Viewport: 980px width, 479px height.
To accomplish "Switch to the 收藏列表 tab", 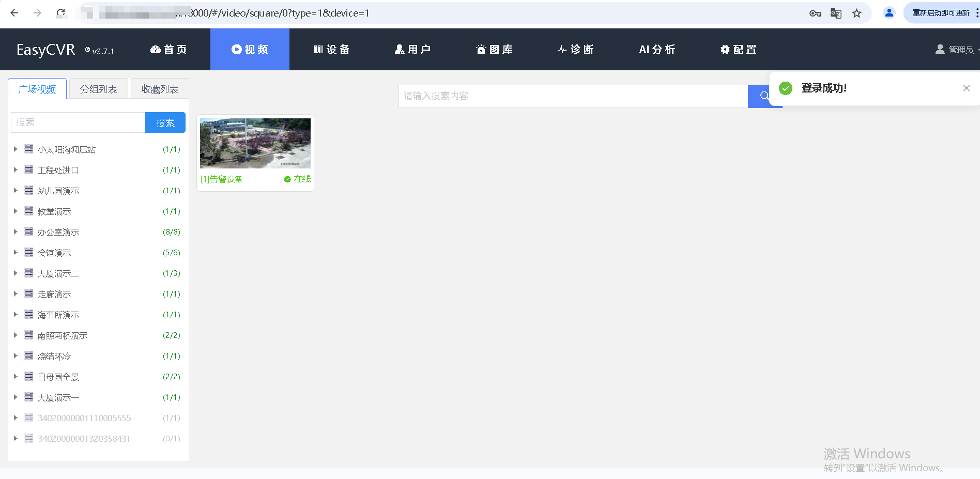I will pos(159,88).
